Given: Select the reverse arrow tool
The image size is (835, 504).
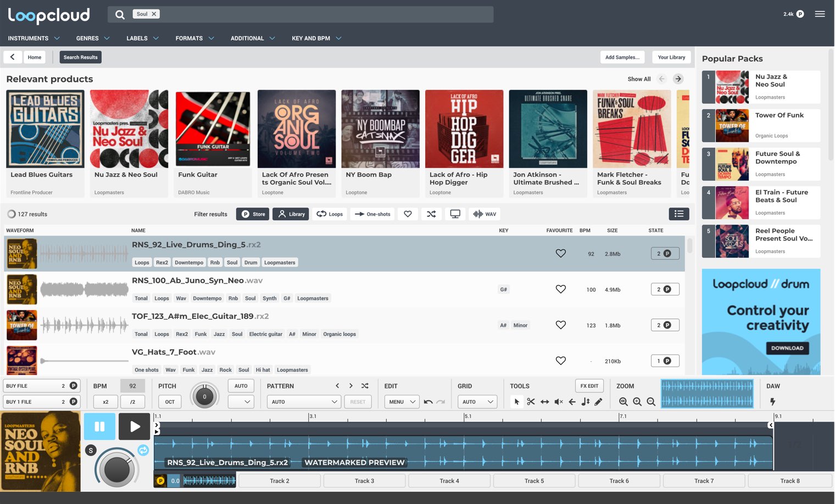Looking at the screenshot, I should [x=572, y=402].
